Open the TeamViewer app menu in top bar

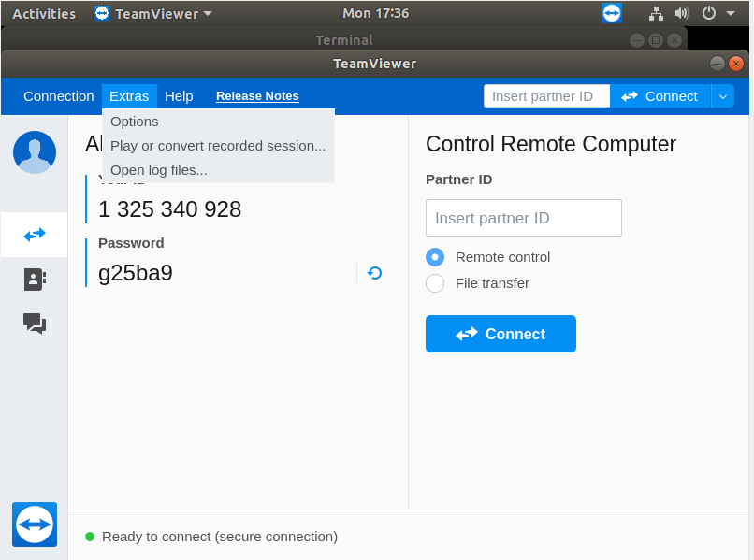point(153,13)
